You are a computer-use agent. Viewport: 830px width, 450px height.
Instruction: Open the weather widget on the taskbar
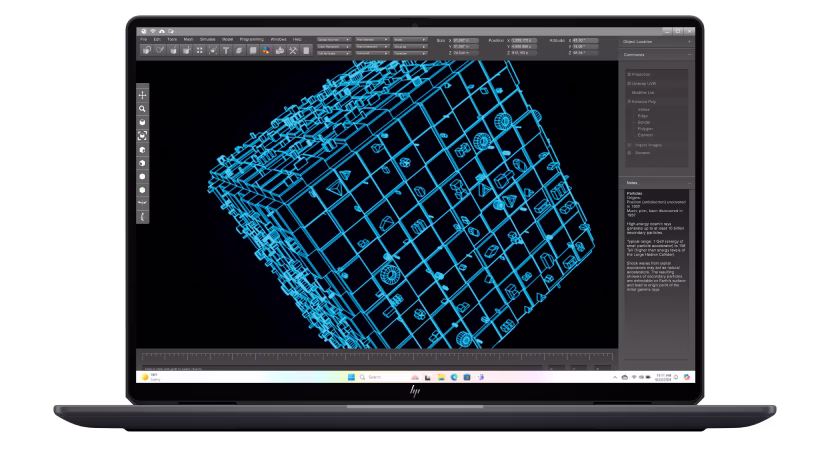150,377
